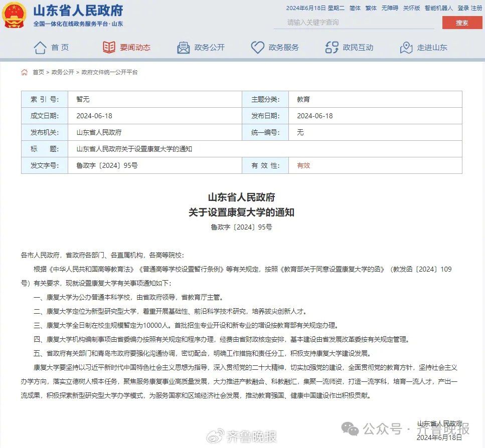Click the 有效性 label cell
This screenshot has height=448, width=485.
(265, 165)
